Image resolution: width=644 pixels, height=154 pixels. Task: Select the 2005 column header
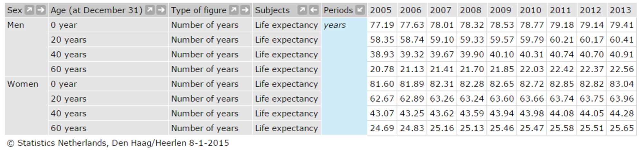pyautogui.click(x=381, y=10)
